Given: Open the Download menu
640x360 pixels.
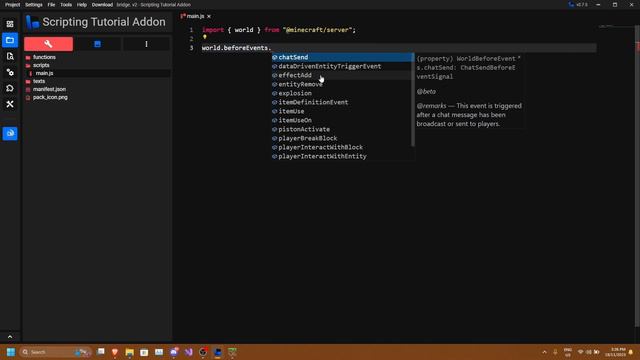Looking at the screenshot, I should [x=102, y=5].
